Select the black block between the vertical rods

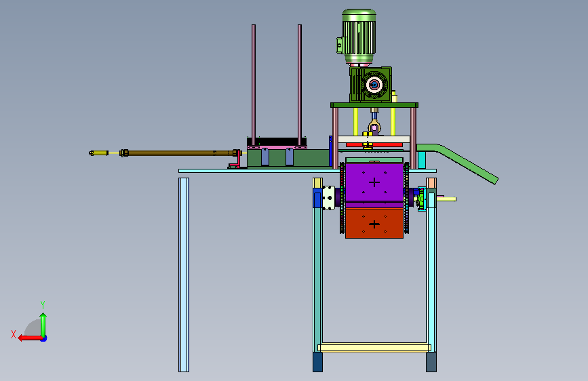pos(277,142)
